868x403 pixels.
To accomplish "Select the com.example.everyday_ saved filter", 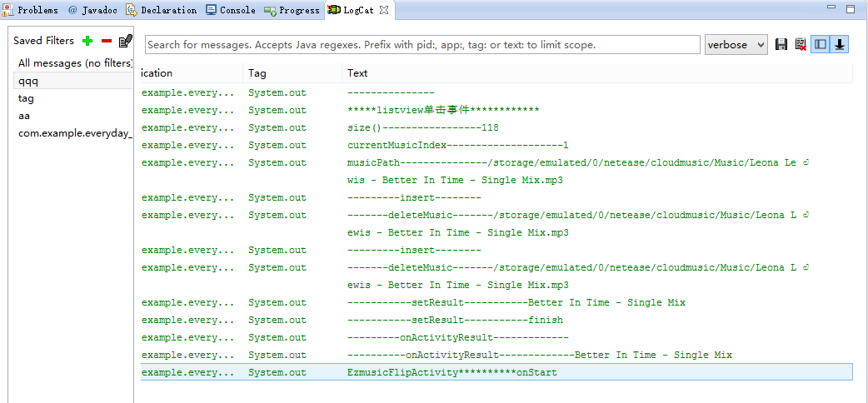I will click(x=73, y=133).
